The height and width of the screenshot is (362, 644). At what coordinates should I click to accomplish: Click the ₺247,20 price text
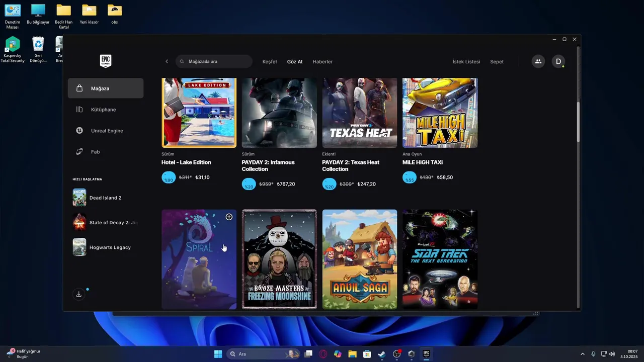[x=366, y=184]
